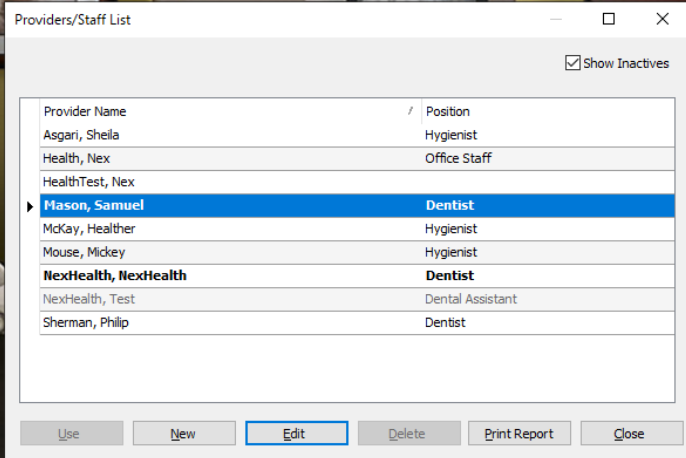
Task: Uncheck the Show Inactives checkbox
Action: pyautogui.click(x=572, y=63)
